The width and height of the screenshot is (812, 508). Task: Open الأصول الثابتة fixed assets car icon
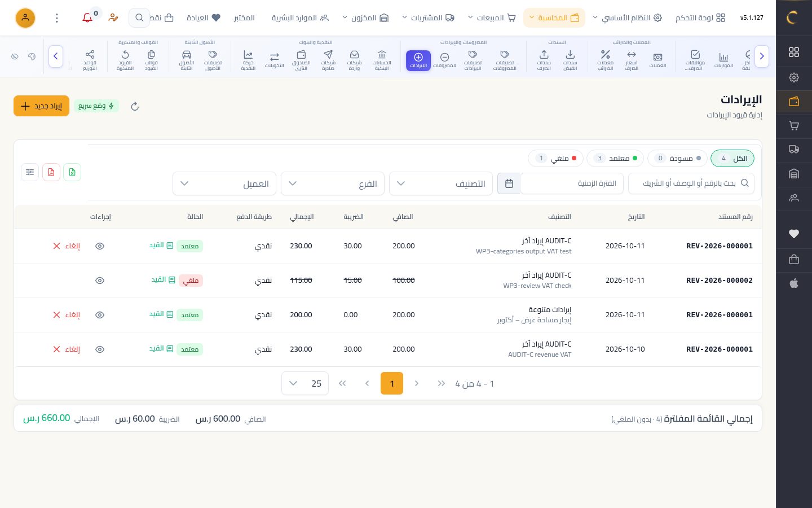(187, 60)
